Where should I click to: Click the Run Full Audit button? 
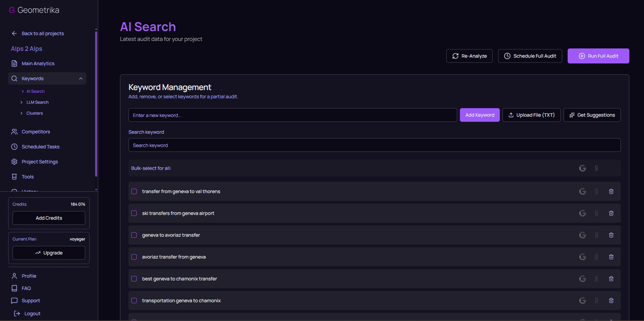point(598,56)
